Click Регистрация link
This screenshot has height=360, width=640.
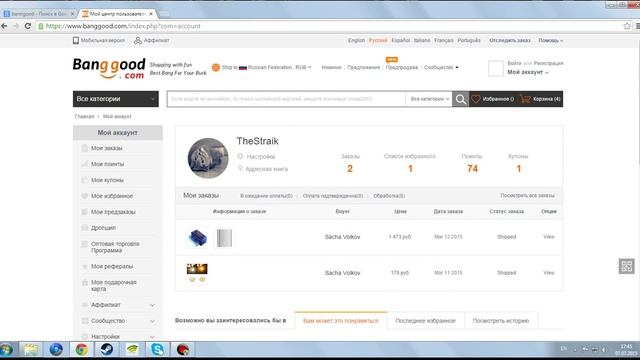tap(548, 63)
